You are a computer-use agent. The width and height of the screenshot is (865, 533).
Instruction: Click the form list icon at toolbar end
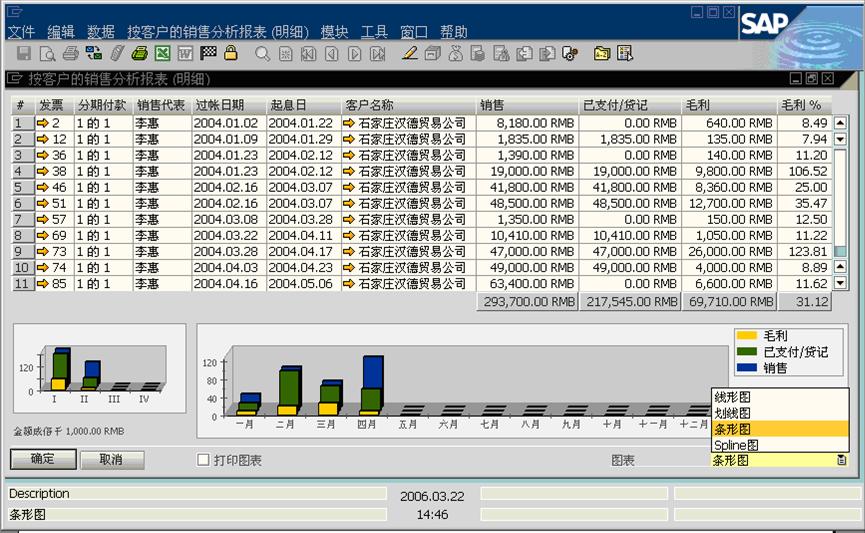[625, 54]
